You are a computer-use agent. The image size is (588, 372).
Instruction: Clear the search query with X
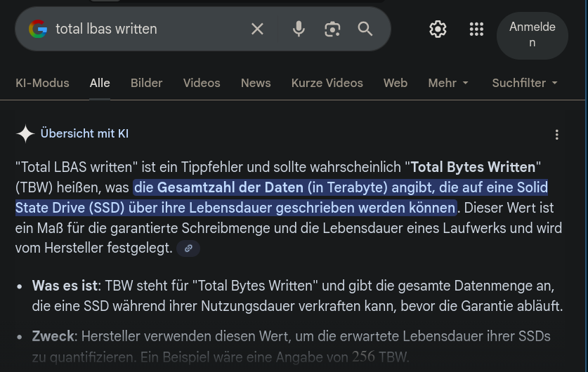pos(257,29)
